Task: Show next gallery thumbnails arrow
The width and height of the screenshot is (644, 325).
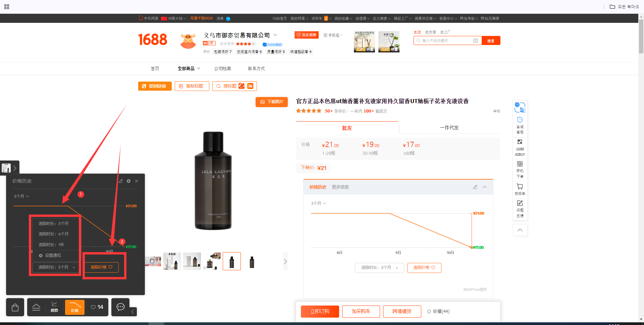Action: coord(285,261)
